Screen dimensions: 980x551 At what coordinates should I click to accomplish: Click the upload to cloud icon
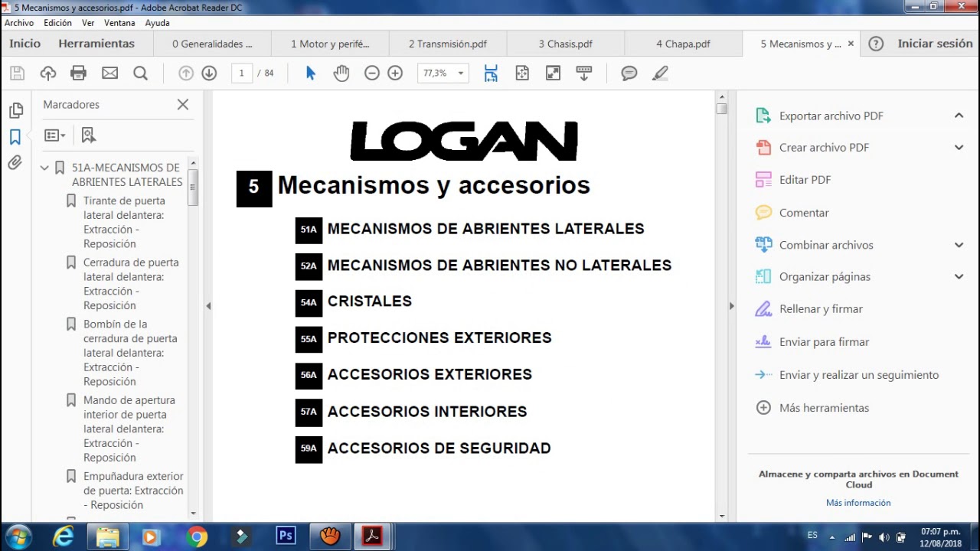pyautogui.click(x=48, y=73)
